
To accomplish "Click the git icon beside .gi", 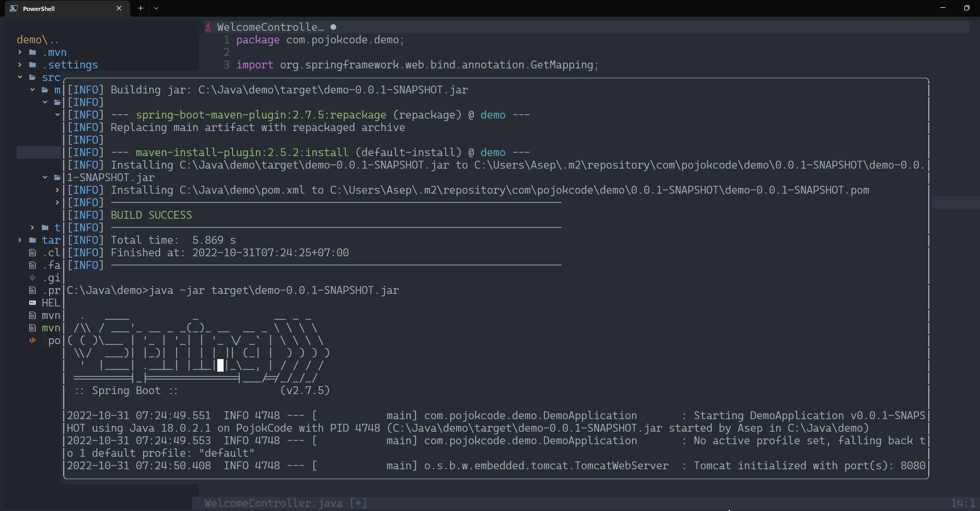I will (x=32, y=278).
